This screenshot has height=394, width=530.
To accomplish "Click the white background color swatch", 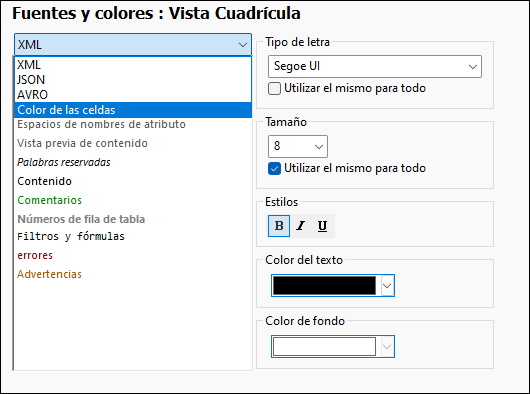I will click(324, 347).
